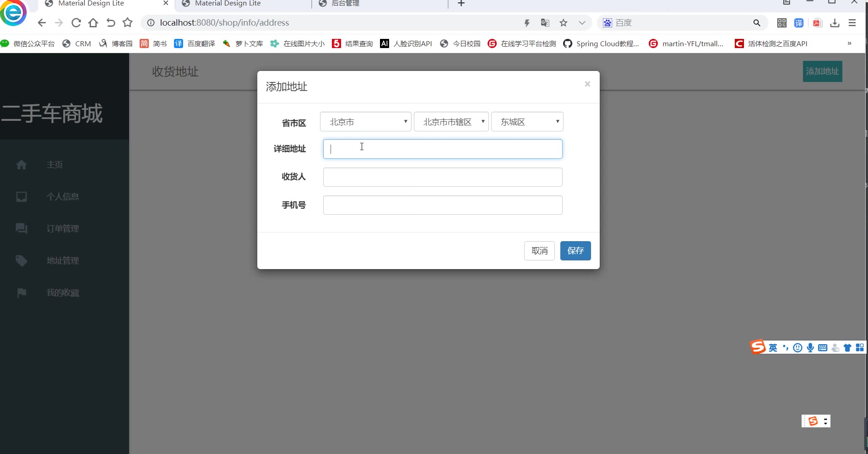This screenshot has width=868, height=454.
Task: Open the extensions grid icon
Action: tap(782, 23)
